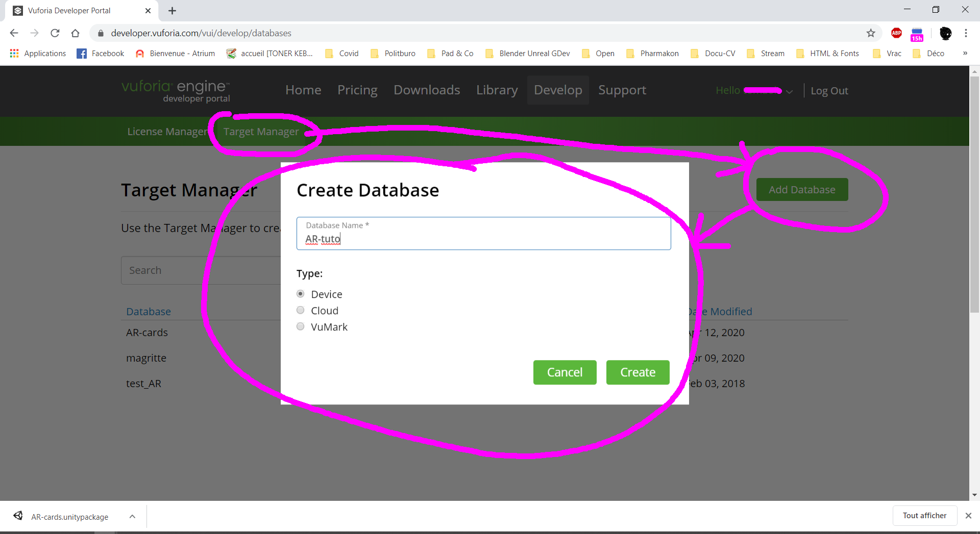Open the Open bookmark folder

(598, 54)
